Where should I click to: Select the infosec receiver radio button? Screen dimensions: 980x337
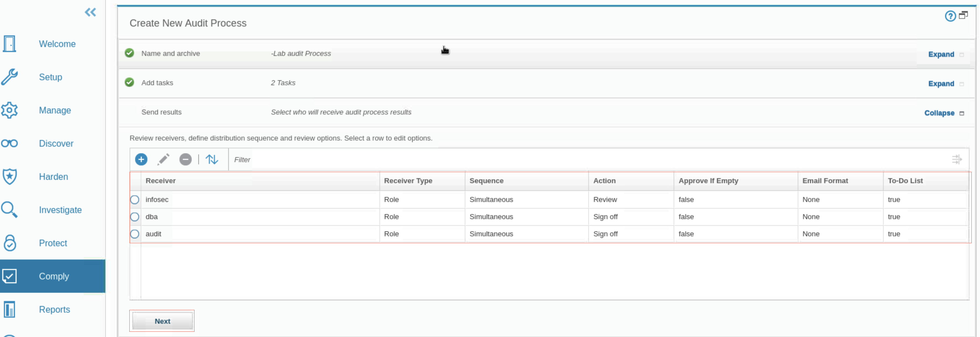coord(135,200)
